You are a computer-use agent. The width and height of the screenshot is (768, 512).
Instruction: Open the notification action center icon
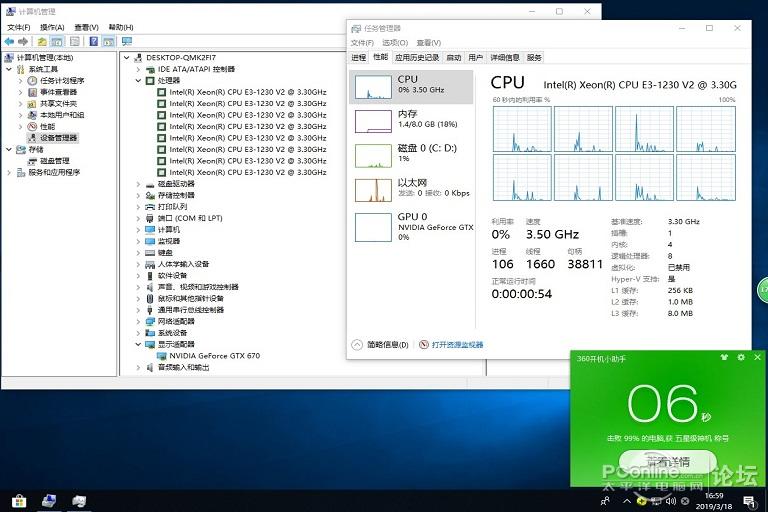coord(749,501)
